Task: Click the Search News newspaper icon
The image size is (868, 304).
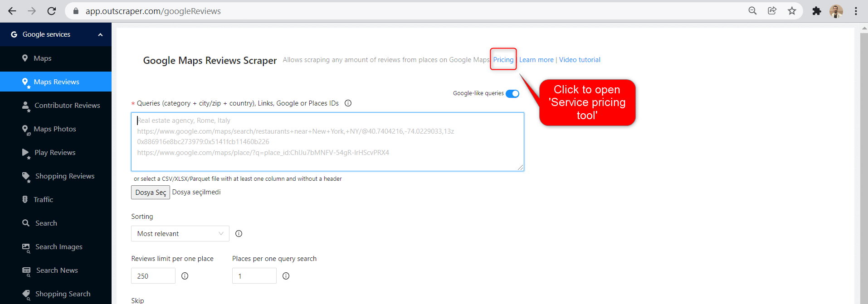Action: point(27,271)
